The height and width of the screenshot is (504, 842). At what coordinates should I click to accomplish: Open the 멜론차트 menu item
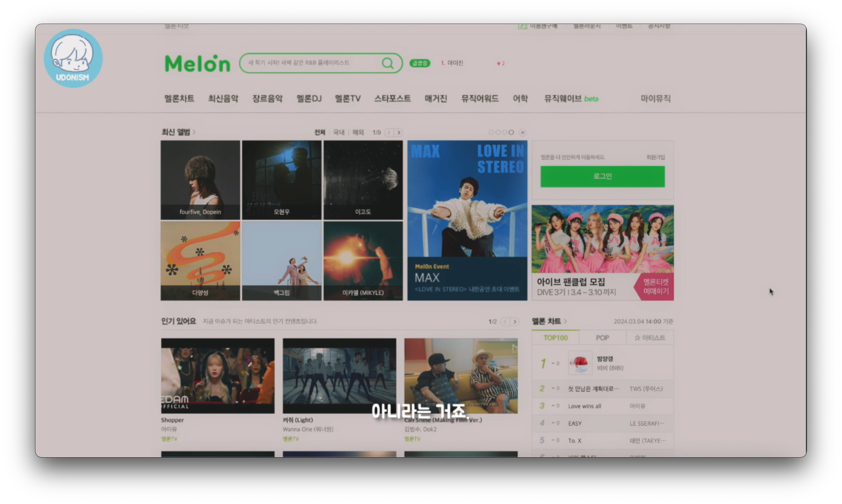pos(179,99)
